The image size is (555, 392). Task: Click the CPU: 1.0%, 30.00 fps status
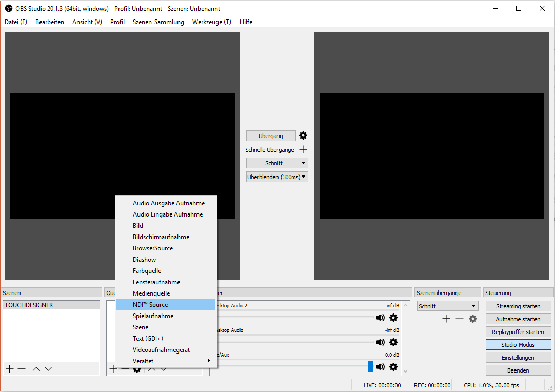click(x=491, y=385)
